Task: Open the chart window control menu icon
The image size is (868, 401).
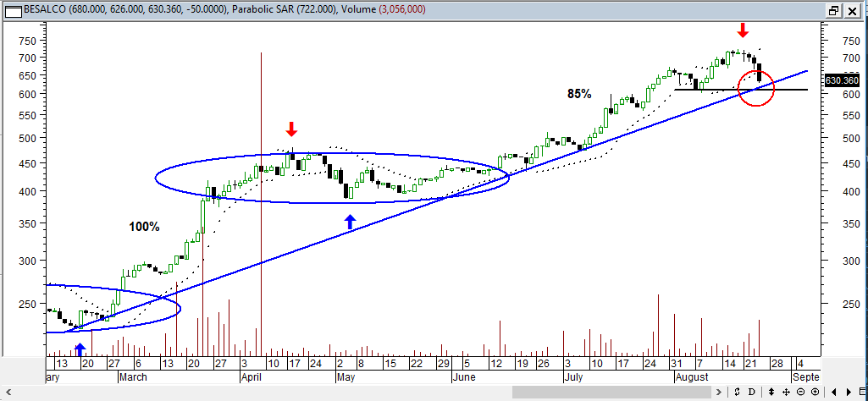Action: (x=12, y=10)
